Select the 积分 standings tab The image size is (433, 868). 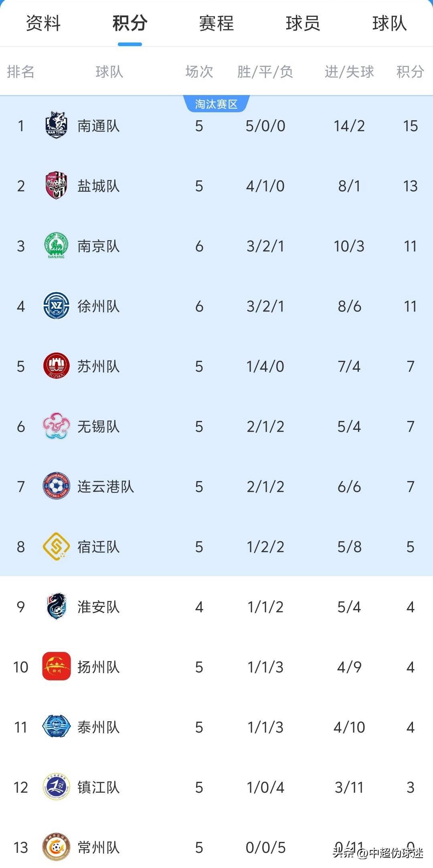pyautogui.click(x=130, y=23)
